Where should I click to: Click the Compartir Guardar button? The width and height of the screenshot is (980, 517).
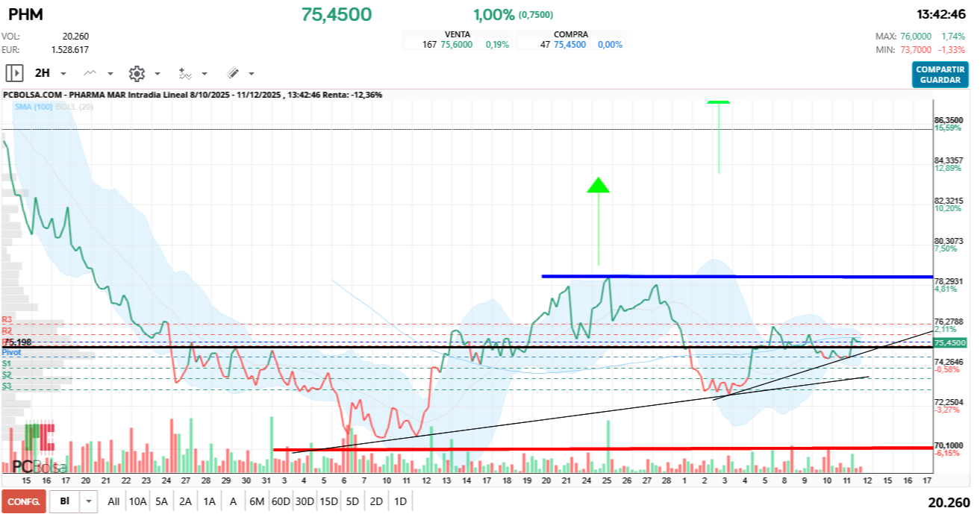(x=940, y=75)
